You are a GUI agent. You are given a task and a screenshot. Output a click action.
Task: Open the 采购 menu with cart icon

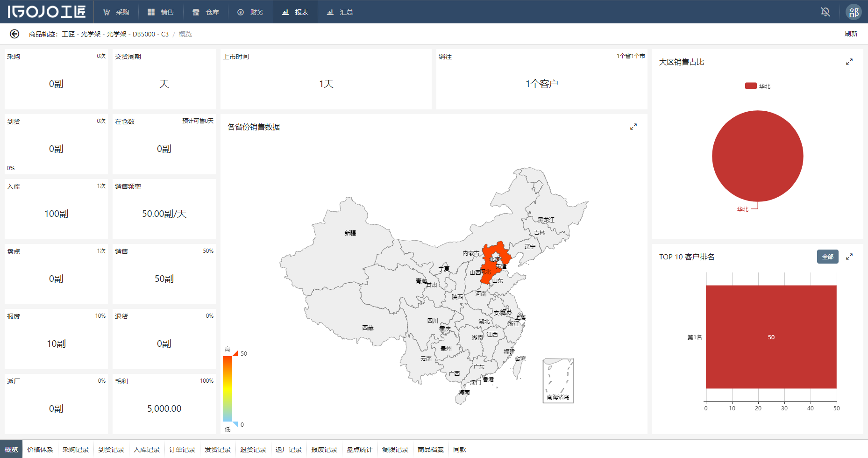click(116, 12)
